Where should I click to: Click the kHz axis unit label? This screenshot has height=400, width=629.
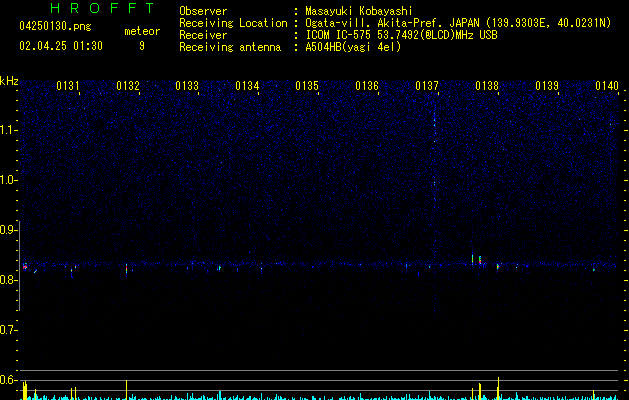pyautogui.click(x=9, y=81)
